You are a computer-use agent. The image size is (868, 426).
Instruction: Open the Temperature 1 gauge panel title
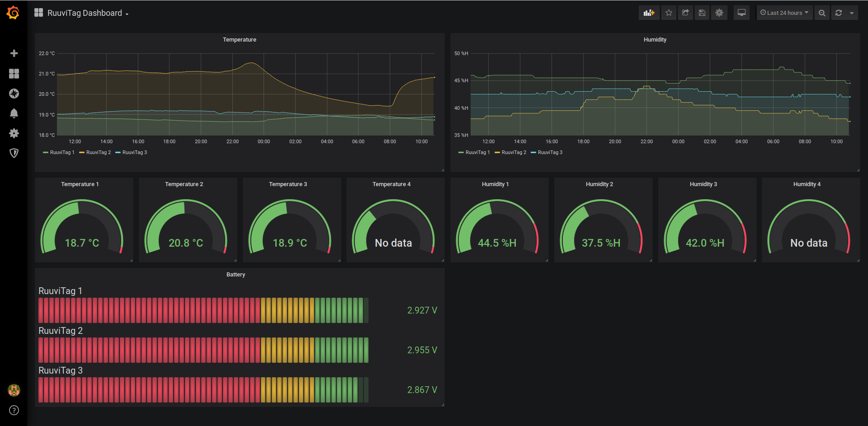point(80,184)
